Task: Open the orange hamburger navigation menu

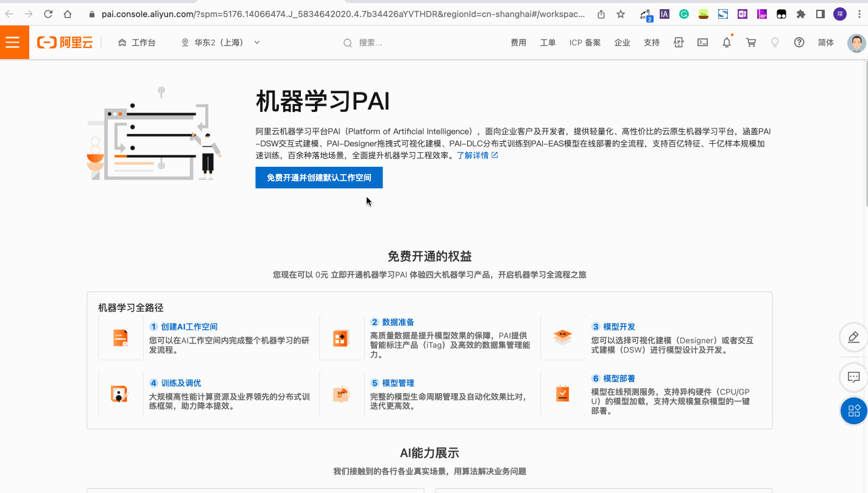Action: tap(12, 43)
